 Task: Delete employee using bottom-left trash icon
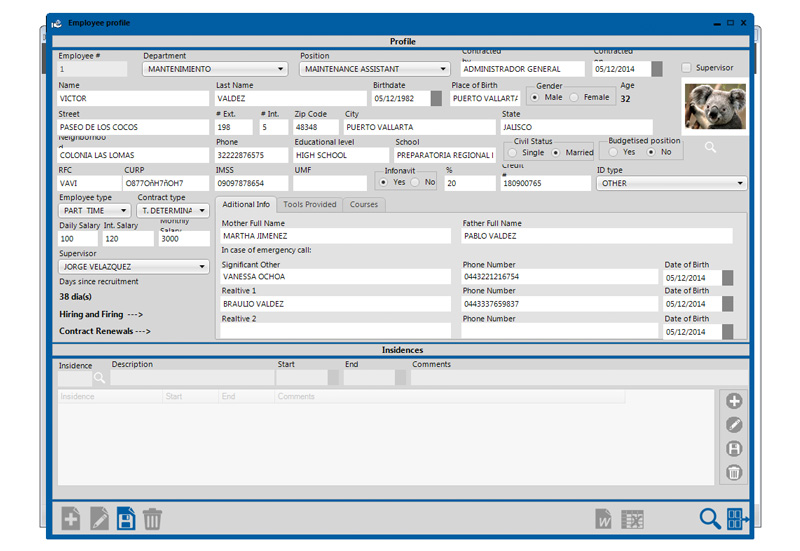(x=152, y=518)
